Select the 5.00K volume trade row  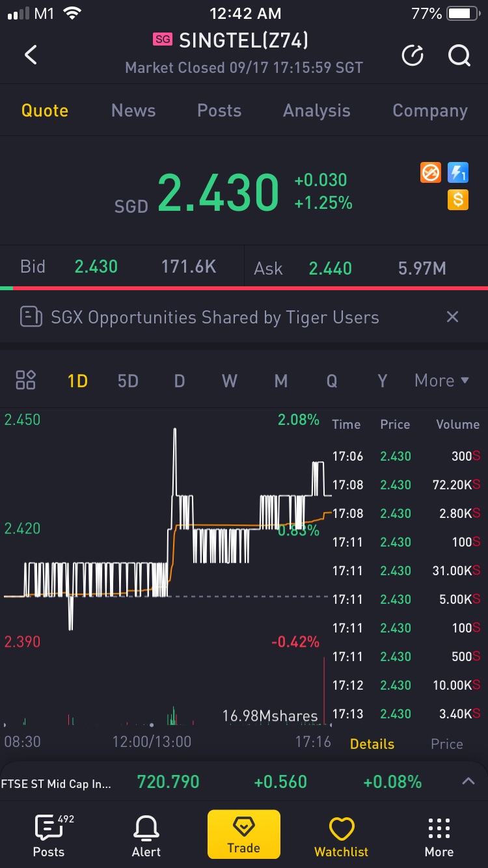click(407, 599)
